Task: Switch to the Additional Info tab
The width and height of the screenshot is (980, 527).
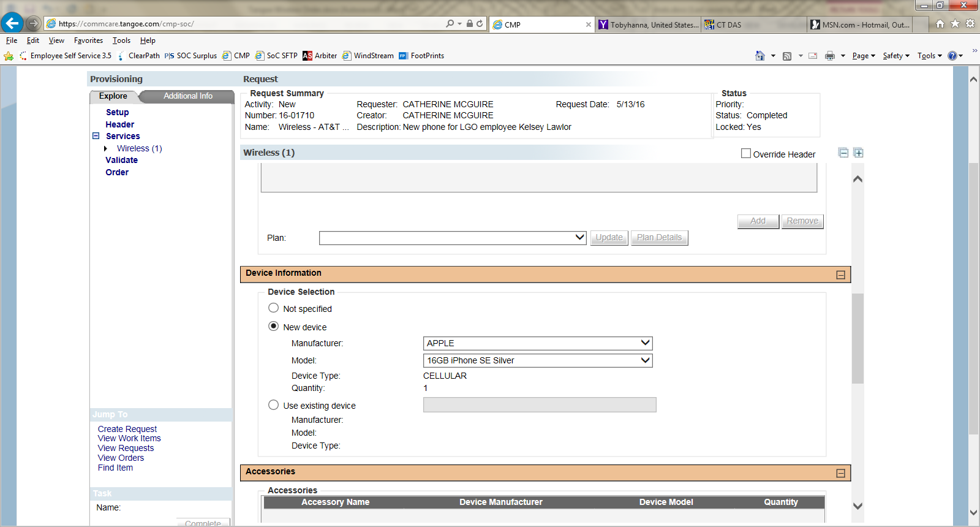Action: 187,96
